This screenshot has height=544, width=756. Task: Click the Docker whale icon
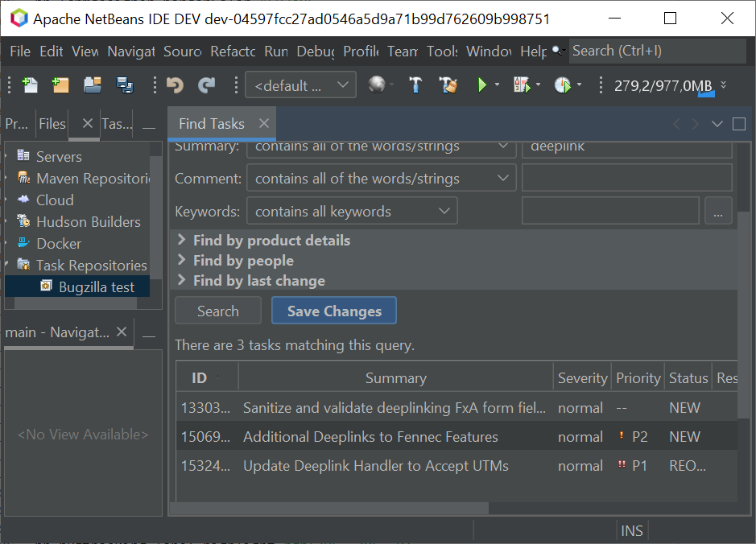tap(23, 242)
